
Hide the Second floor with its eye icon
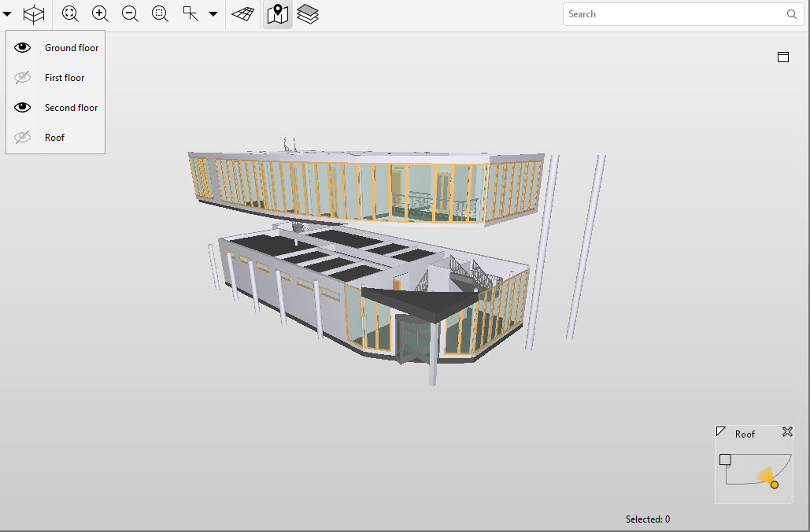(22, 108)
